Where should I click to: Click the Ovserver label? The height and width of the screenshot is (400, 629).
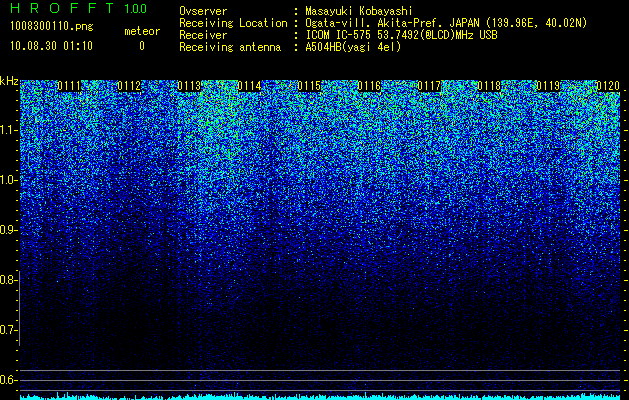coord(203,11)
